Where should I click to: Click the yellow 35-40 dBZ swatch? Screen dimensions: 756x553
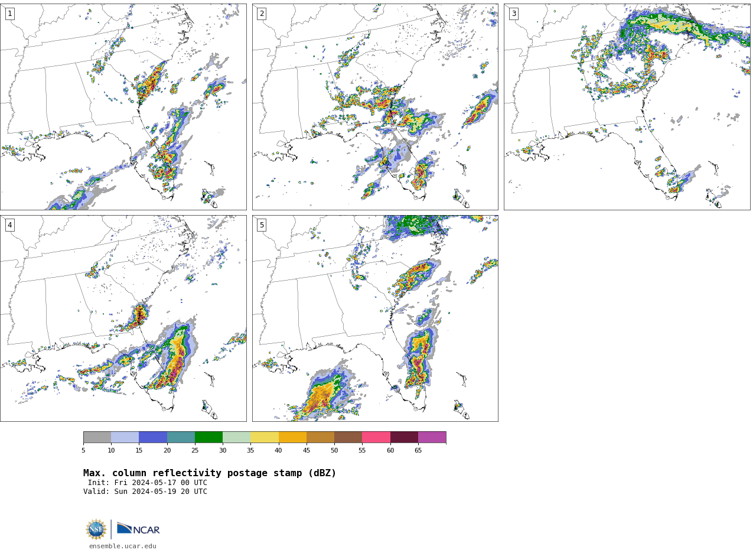point(265,437)
